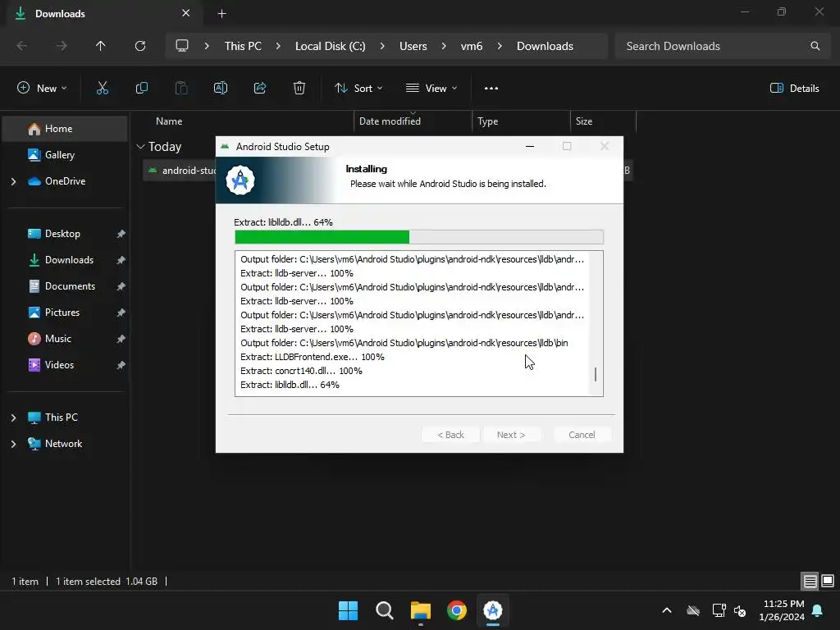Image resolution: width=840 pixels, height=630 pixels.
Task: Navigate back with the left arrow
Action: click(22, 46)
